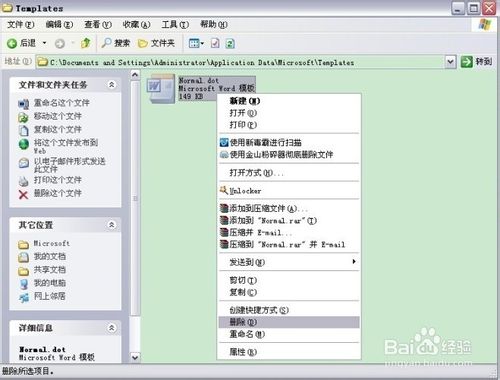Collapse the Other Places (其它位置) panel
Screen dimensions: 500x380
[112, 225]
